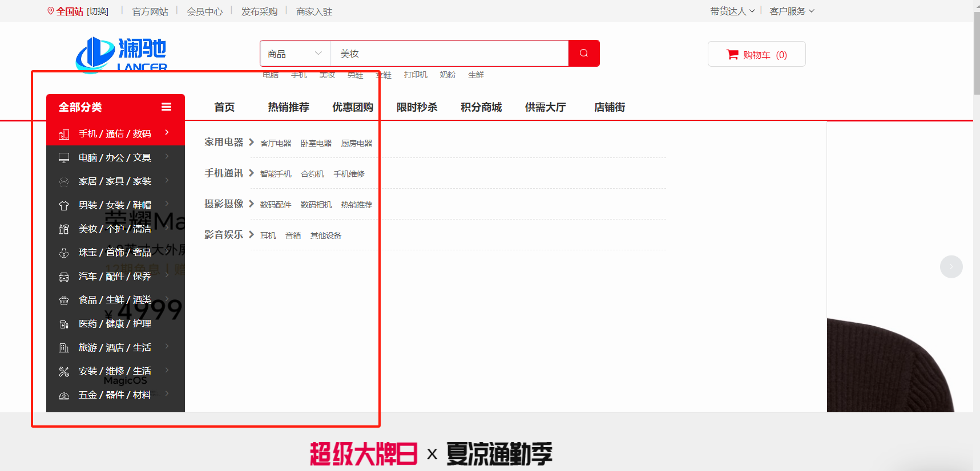Expand the 带货达人 dropdown menu
980x471 pixels.
[x=732, y=11]
